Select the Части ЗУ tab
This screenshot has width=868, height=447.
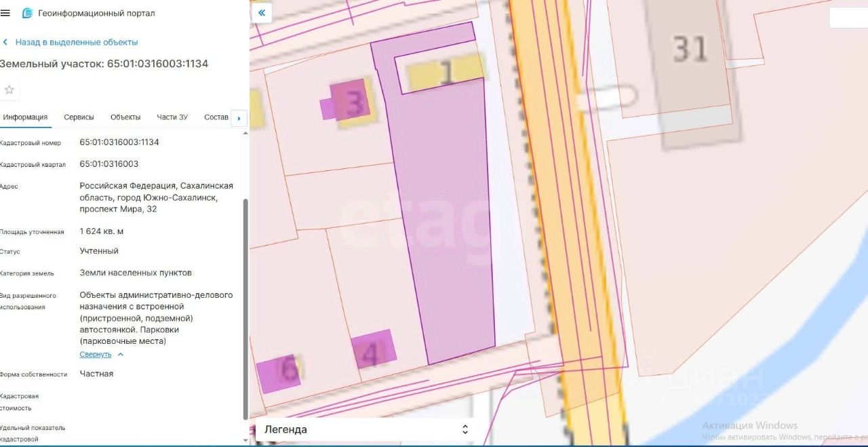pos(172,117)
